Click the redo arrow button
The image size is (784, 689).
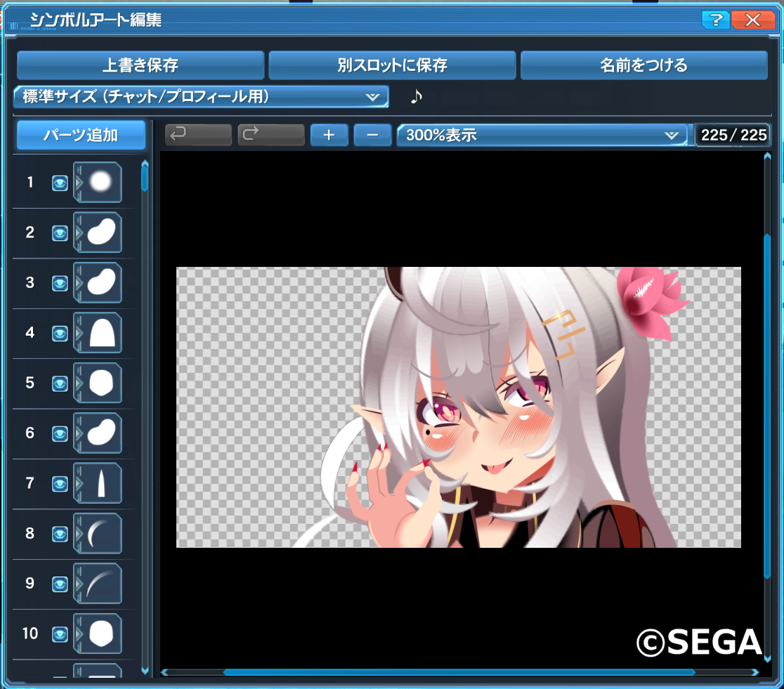tap(271, 135)
